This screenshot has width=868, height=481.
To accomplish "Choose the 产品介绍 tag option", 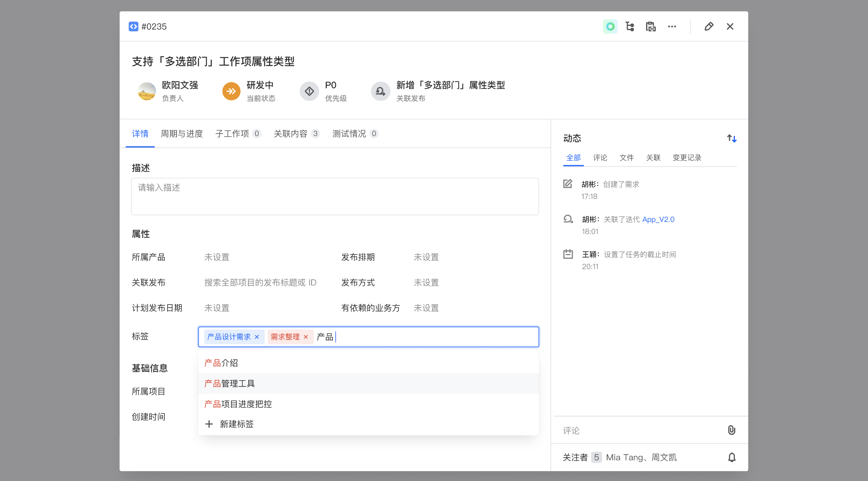I will [x=221, y=363].
